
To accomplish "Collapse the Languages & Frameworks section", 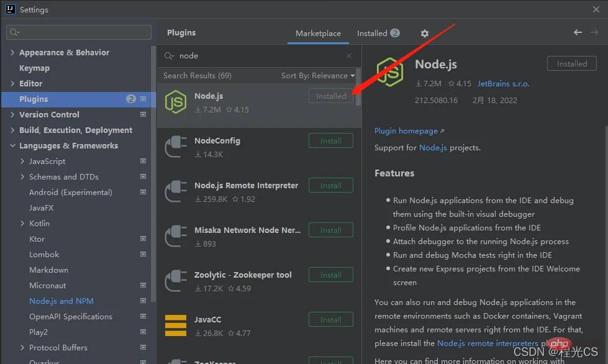I will tap(12, 146).
